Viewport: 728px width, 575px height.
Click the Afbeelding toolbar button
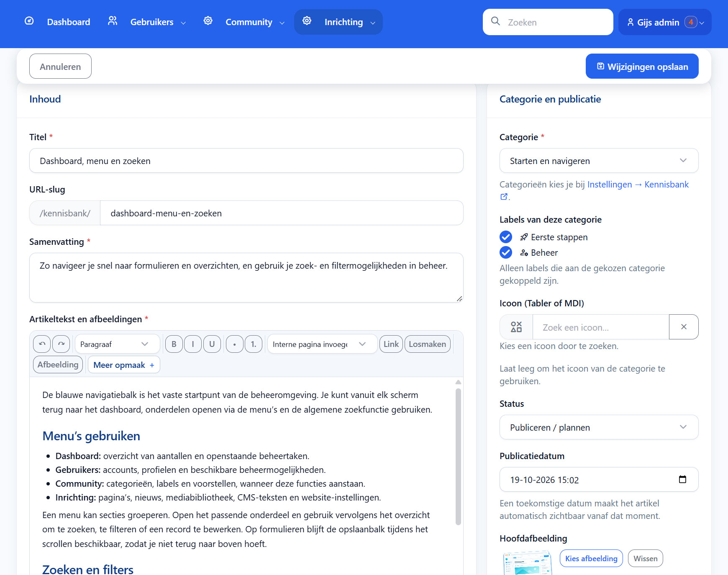click(x=58, y=365)
